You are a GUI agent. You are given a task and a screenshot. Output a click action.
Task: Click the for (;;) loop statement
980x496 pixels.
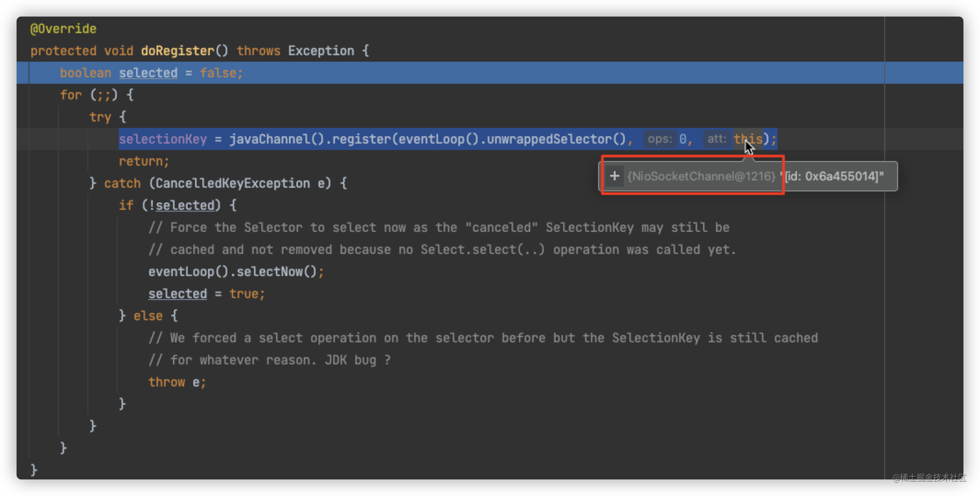coord(97,95)
